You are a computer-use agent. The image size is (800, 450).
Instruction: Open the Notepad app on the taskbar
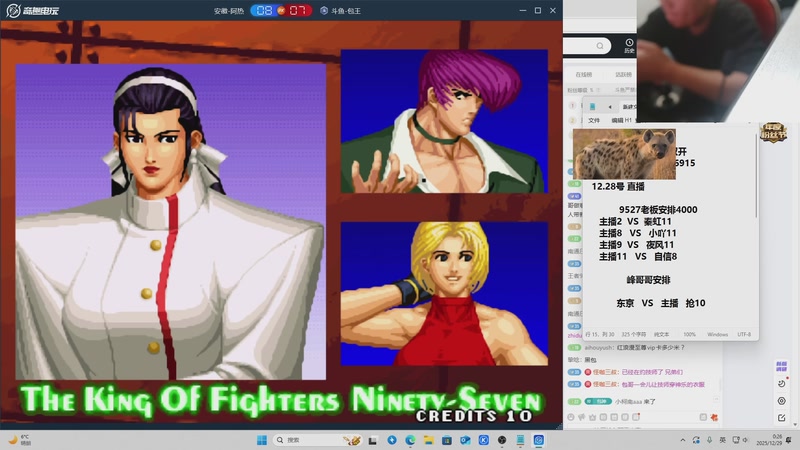pyautogui.click(x=520, y=440)
